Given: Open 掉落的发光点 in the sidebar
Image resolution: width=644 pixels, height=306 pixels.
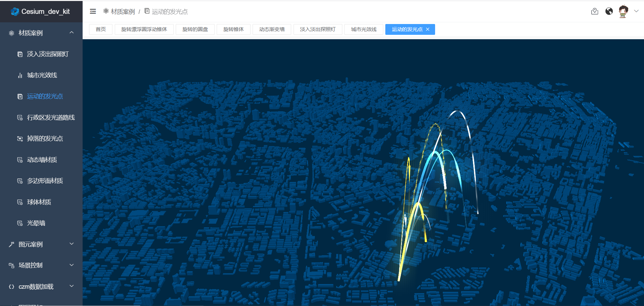Looking at the screenshot, I should pos(41,139).
